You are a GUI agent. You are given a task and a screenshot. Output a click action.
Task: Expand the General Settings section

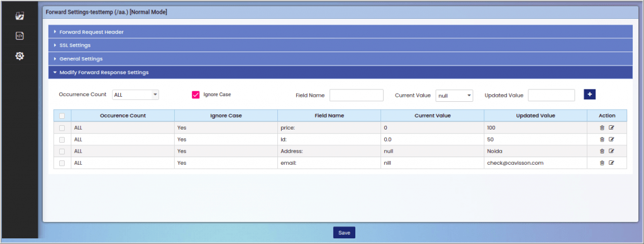point(340,58)
